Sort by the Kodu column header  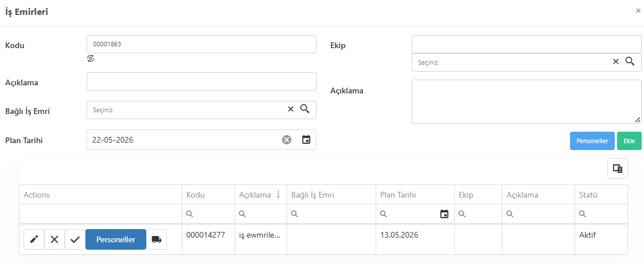pos(208,195)
